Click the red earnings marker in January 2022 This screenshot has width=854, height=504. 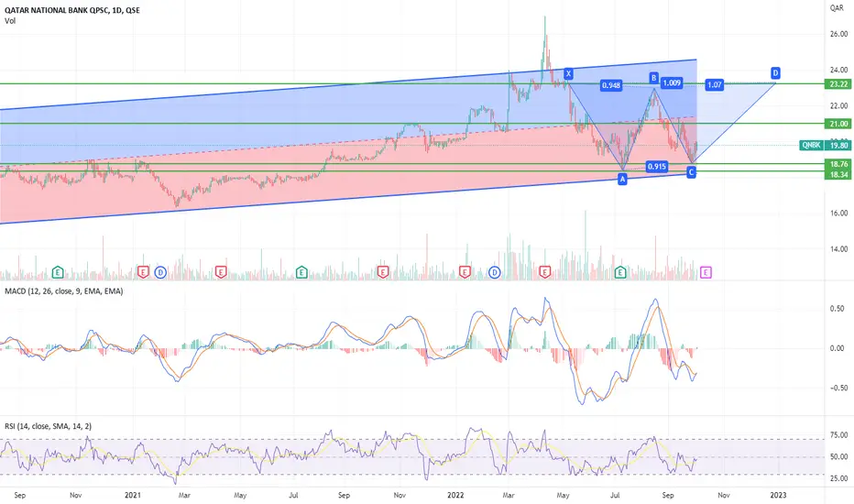465,272
